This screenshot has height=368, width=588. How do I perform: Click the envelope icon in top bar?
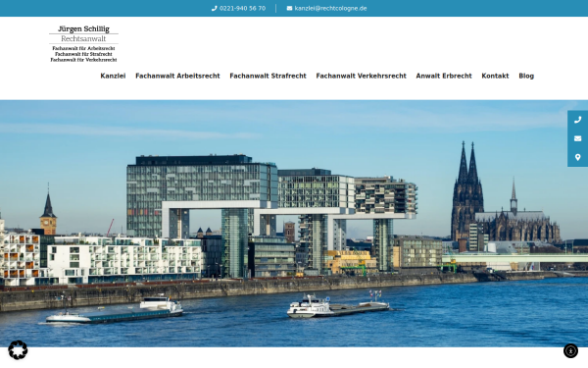(289, 8)
